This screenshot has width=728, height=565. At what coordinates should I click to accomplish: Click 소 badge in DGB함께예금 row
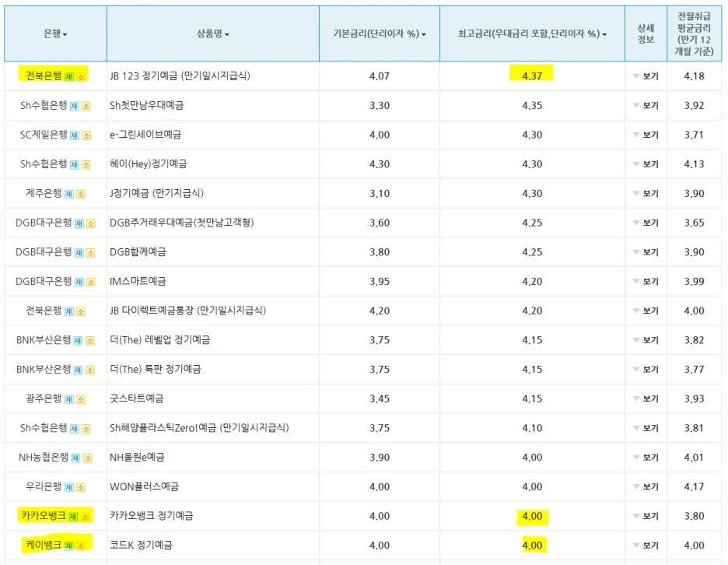91,253
